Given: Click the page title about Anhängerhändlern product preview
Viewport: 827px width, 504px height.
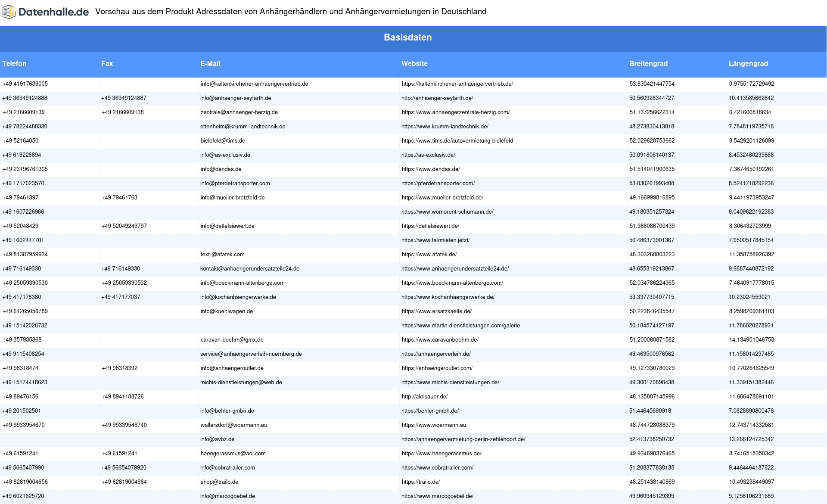Looking at the screenshot, I should (x=291, y=12).
